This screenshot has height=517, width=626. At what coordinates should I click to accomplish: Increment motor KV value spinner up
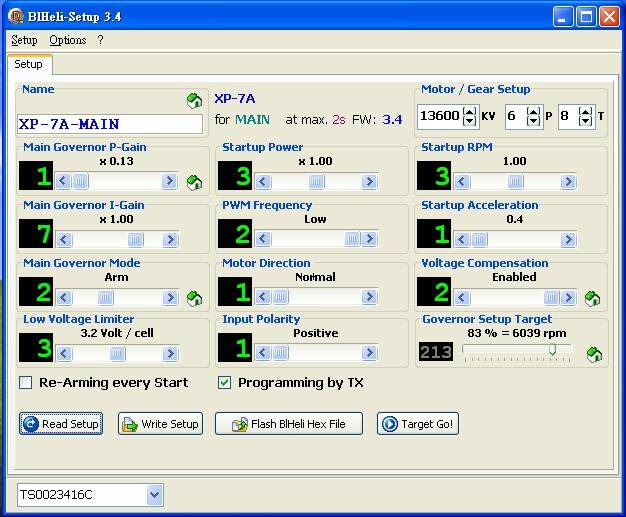pos(470,112)
